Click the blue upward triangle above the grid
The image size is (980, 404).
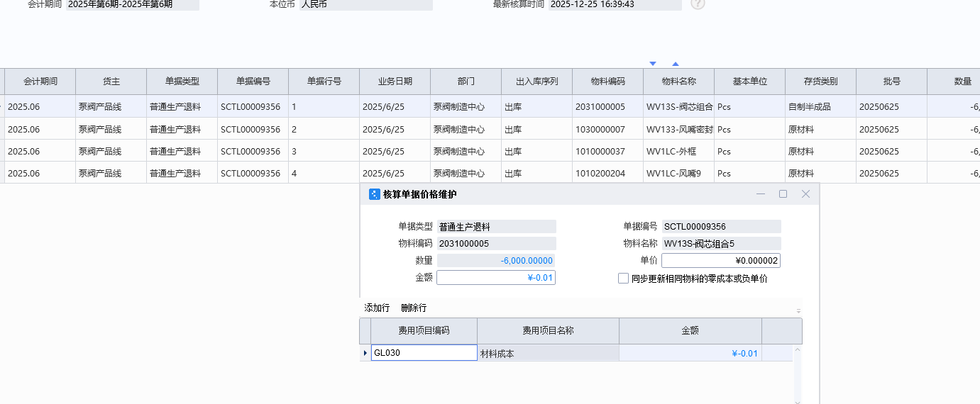(x=676, y=64)
